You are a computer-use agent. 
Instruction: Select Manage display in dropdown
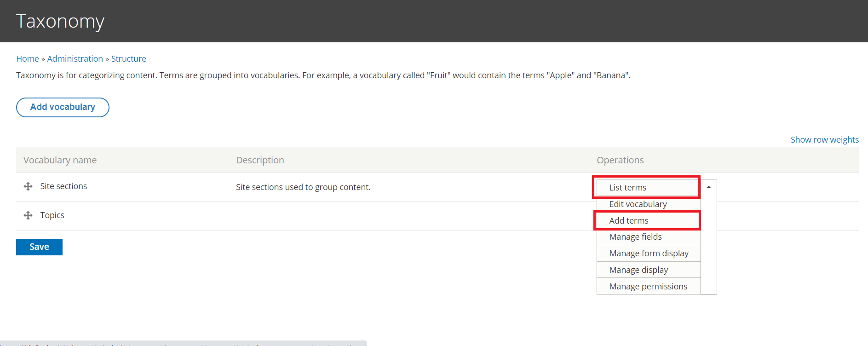click(638, 270)
